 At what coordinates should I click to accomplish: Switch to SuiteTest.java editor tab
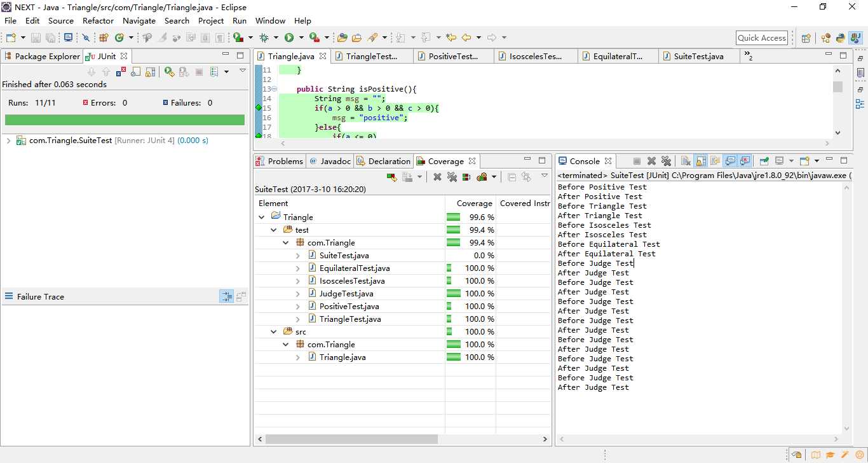[x=698, y=56]
